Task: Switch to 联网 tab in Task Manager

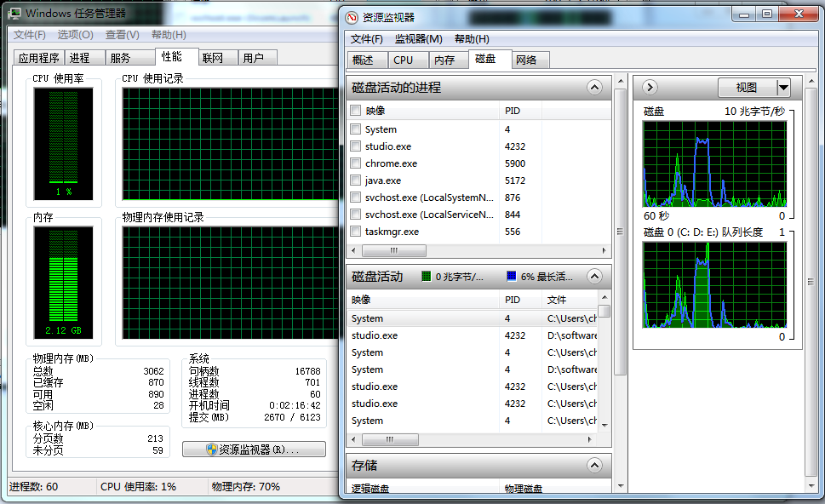Action: pos(218,57)
